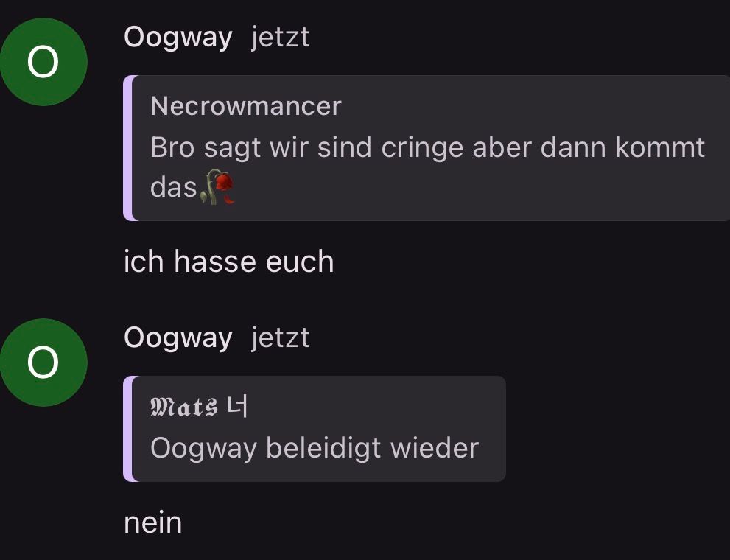This screenshot has height=560, width=730.
Task: Click the letter O in second avatar
Action: click(43, 363)
